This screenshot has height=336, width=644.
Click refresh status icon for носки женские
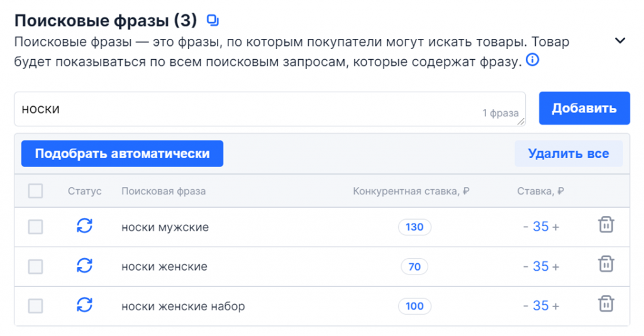(x=84, y=266)
